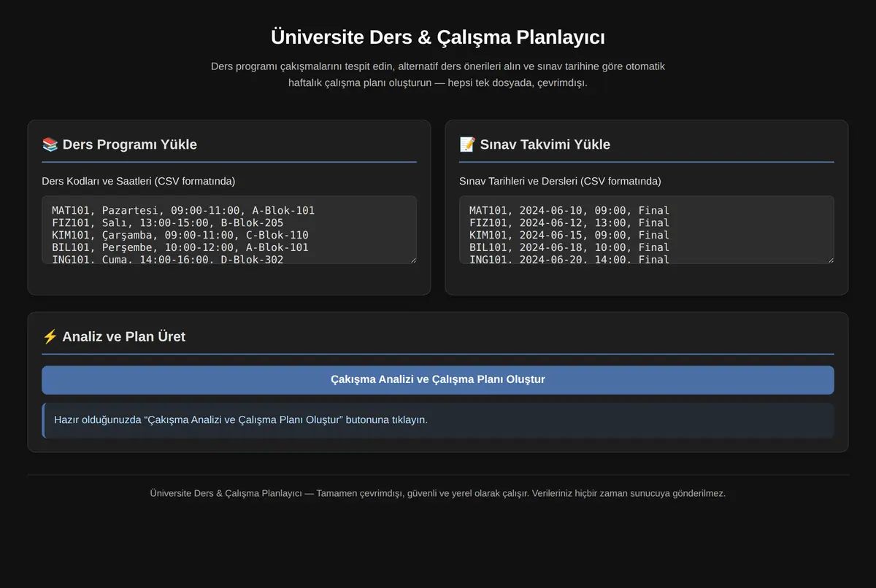876x588 pixels.
Task: Click the line FIZ101, Salı, 13:00-15:00, B-Blok-205
Action: (168, 223)
